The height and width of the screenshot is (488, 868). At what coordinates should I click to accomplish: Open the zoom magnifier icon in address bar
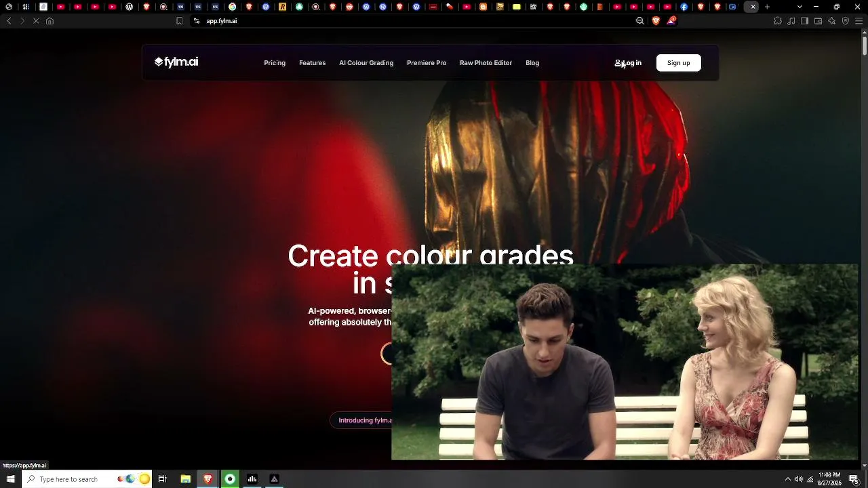tap(639, 21)
